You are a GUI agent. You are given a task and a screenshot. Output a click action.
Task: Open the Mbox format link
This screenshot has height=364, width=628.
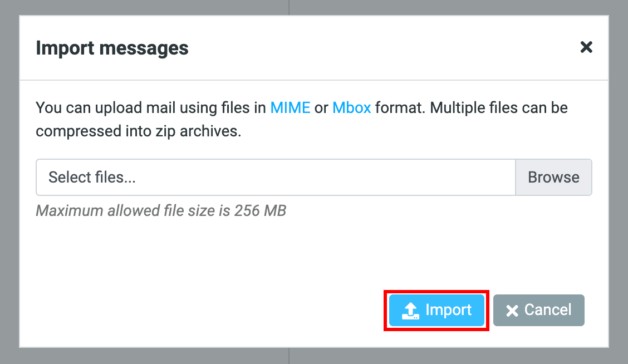(x=351, y=107)
